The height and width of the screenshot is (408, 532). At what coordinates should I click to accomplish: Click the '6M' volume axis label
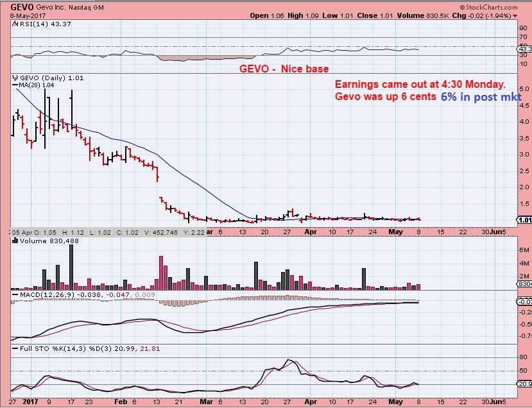[x=524, y=250]
